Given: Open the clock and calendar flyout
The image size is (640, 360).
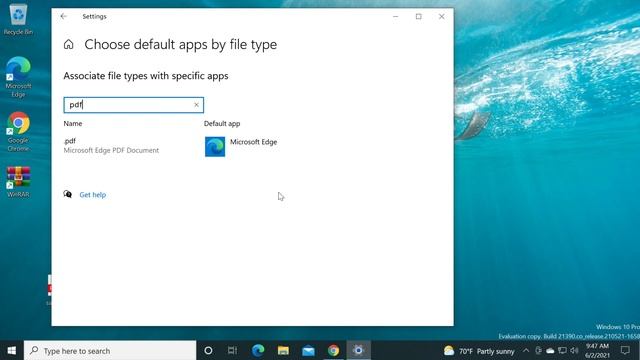Looking at the screenshot, I should click(x=597, y=351).
